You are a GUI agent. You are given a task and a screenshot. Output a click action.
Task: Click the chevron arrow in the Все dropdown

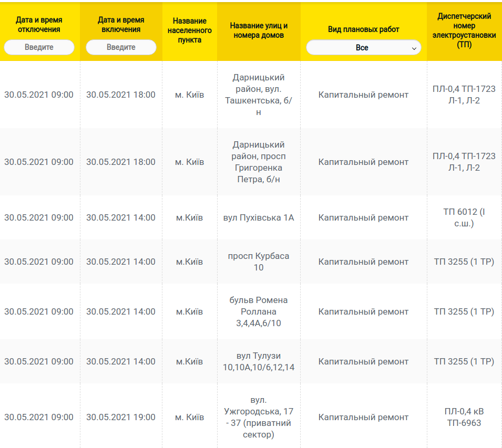tap(414, 48)
